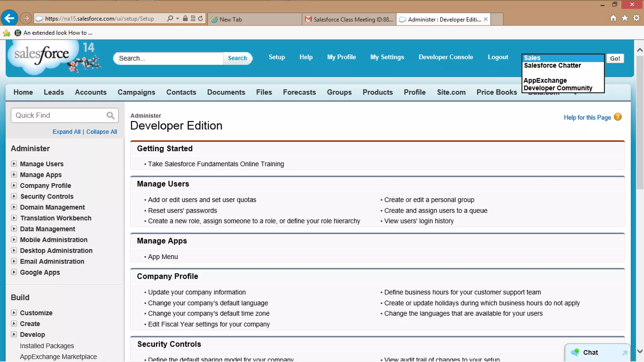Click the Logout link
644x362 pixels.
498,57
